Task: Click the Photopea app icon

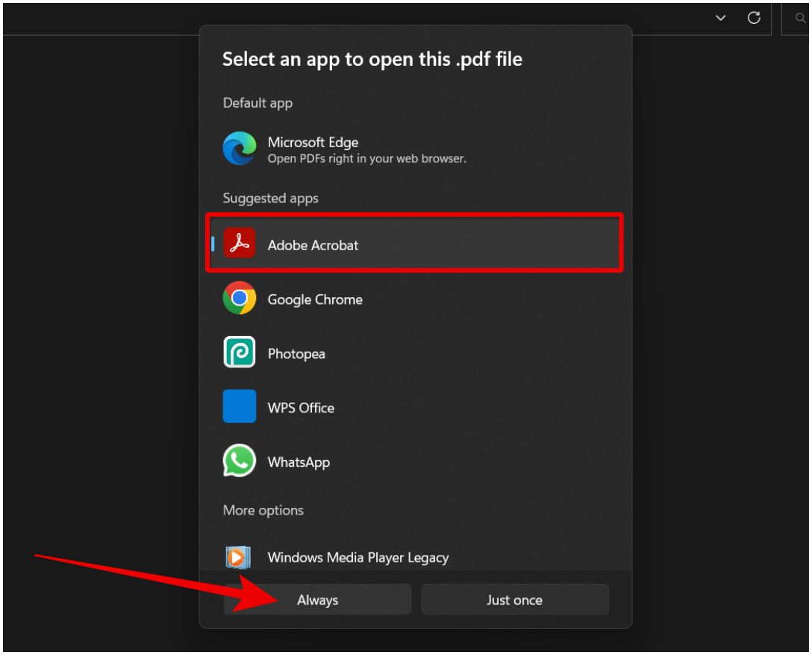Action: tap(239, 353)
